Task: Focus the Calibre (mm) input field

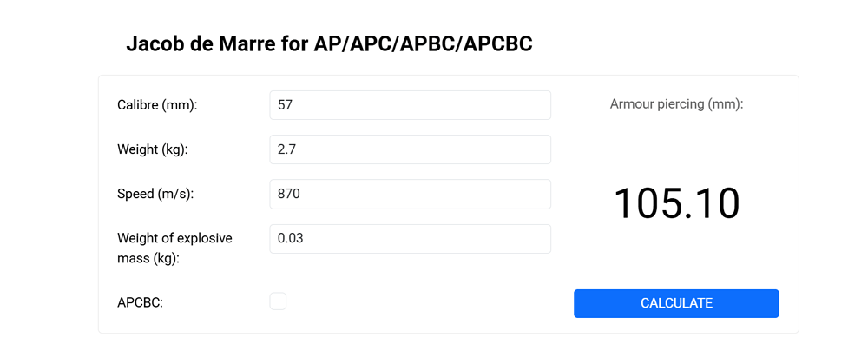Action: click(410, 105)
